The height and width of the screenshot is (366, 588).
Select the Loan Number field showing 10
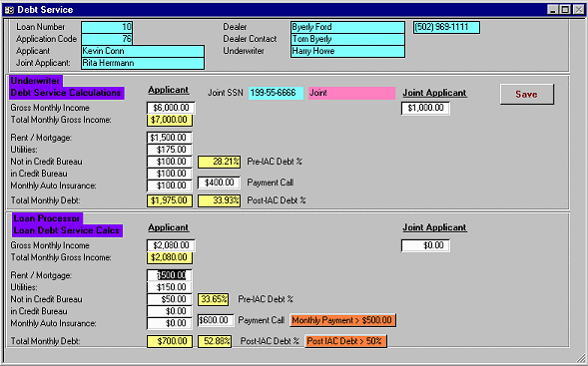[x=107, y=27]
